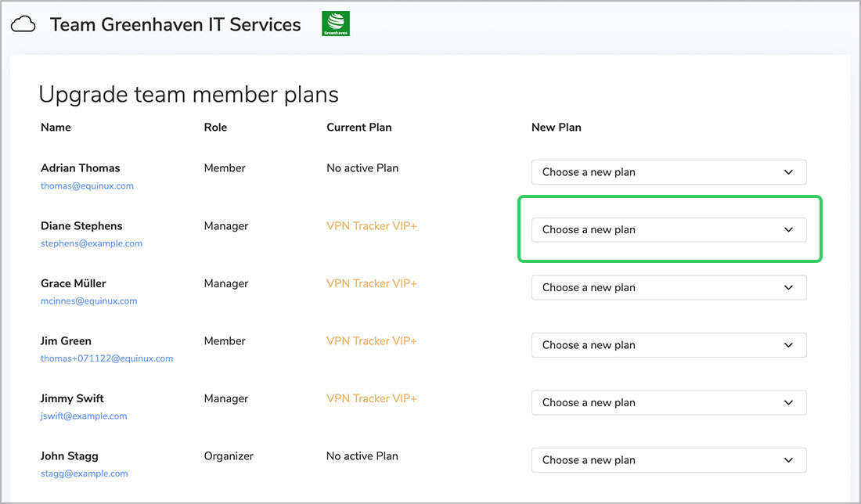
Task: Click email link thomas@equinux.com
Action: pos(87,186)
